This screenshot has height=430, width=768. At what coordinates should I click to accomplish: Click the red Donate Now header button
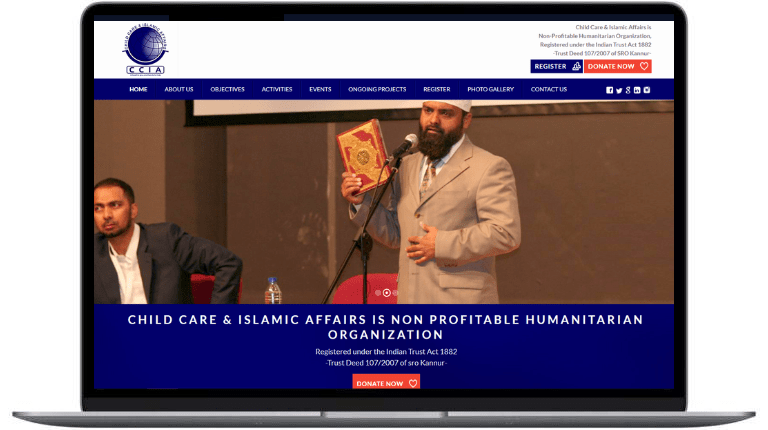pos(618,66)
